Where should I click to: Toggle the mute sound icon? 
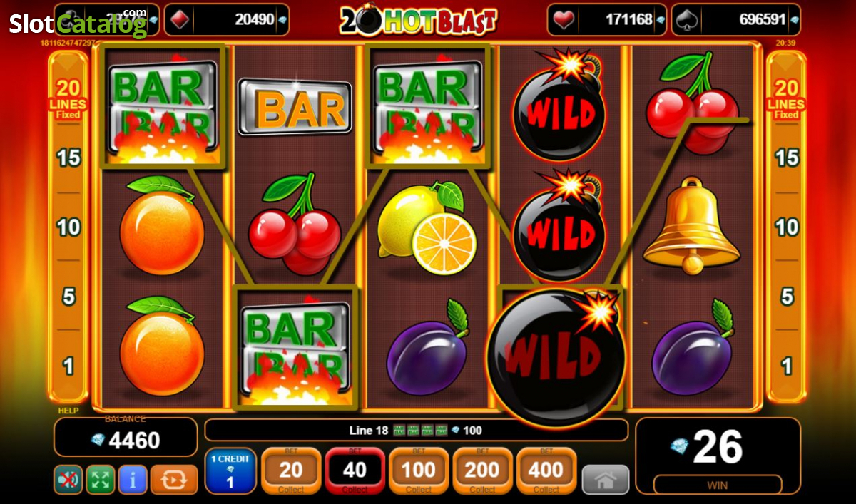pyautogui.click(x=68, y=480)
